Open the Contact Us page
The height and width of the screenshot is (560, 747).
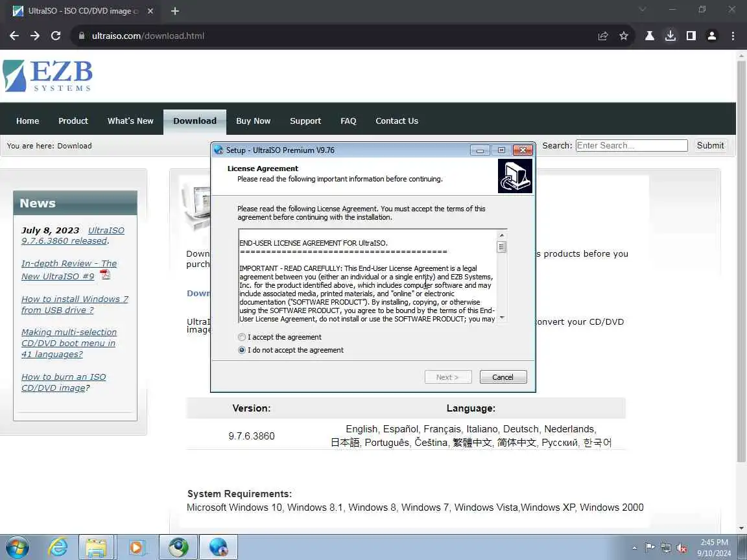coord(397,121)
